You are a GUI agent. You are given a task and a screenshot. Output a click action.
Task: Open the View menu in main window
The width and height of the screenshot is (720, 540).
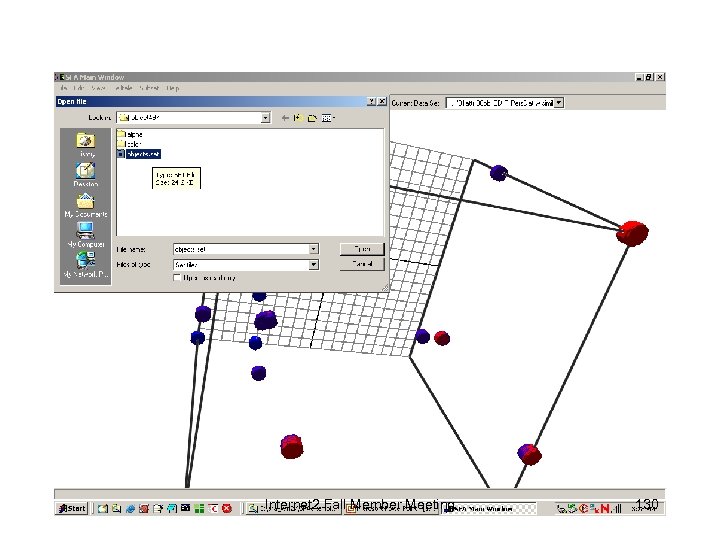click(98, 88)
